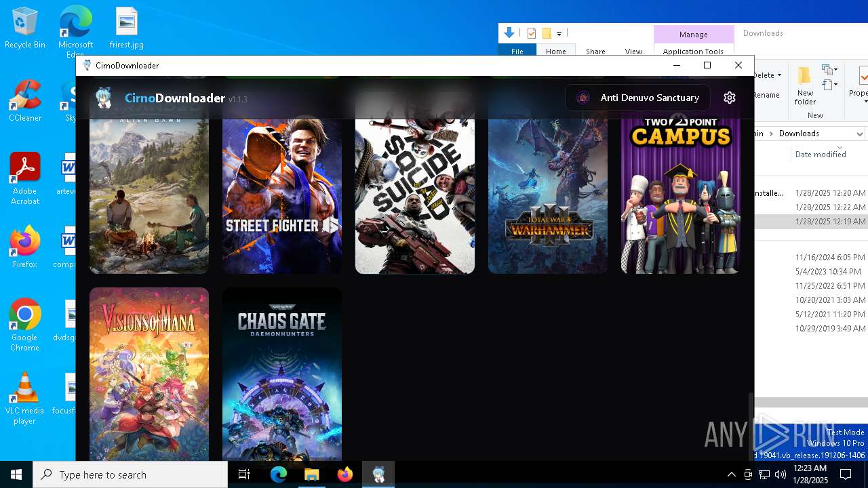Select file dated 10/29/2019 3:49 AM
This screenshot has height=488, width=868.
(811, 329)
